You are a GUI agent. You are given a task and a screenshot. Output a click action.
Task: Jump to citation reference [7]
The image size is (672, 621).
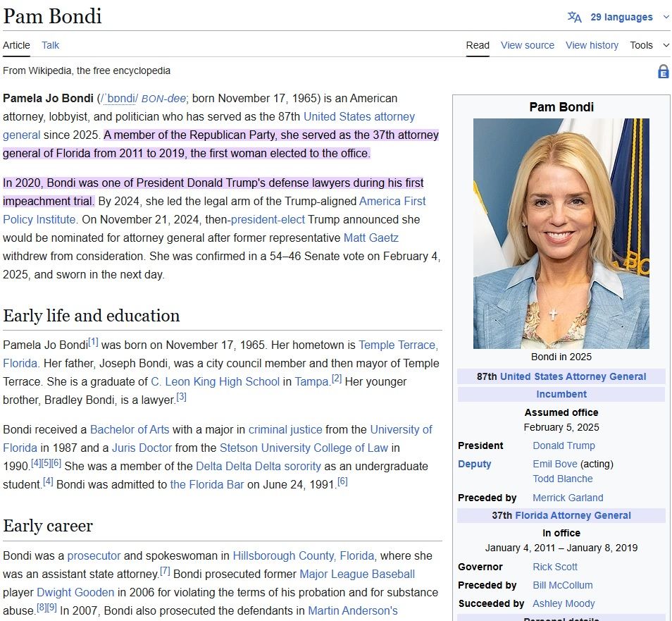point(165,571)
